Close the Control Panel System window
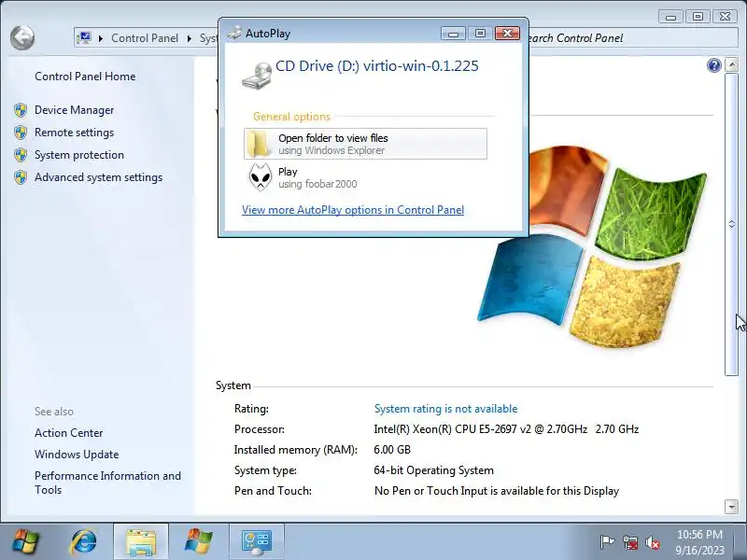 (726, 17)
